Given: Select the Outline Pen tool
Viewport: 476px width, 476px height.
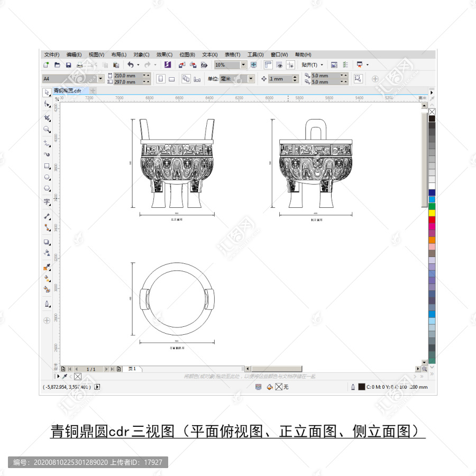Looking at the screenshot, I should [x=47, y=304].
